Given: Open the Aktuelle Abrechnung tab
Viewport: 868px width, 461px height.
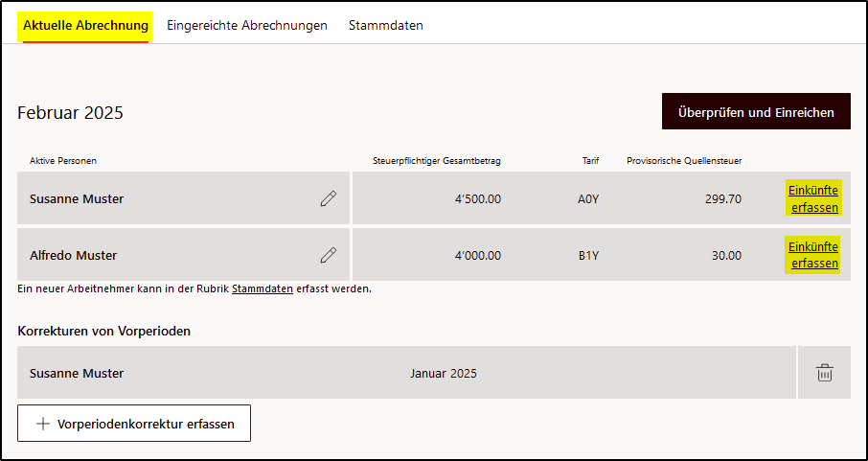Looking at the screenshot, I should pyautogui.click(x=86, y=25).
